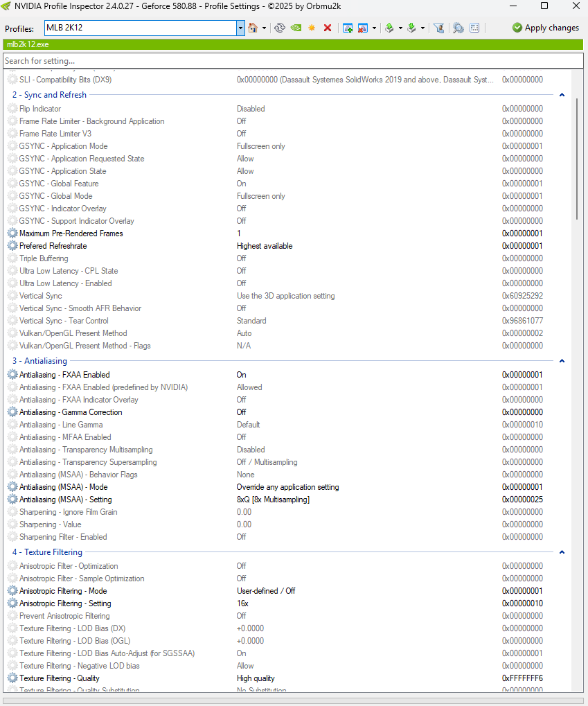Click the '16x' Anisotropic Filtering Setting value
588x706 pixels.
tap(242, 603)
